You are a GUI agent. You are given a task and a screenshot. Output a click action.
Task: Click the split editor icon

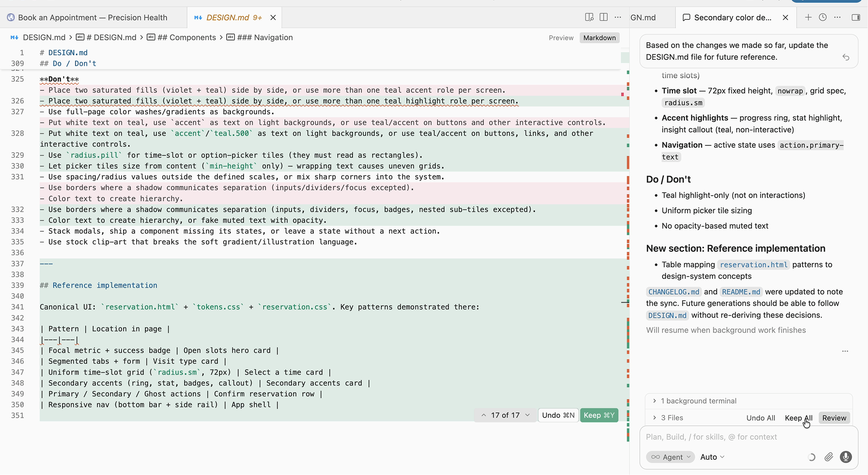point(603,17)
